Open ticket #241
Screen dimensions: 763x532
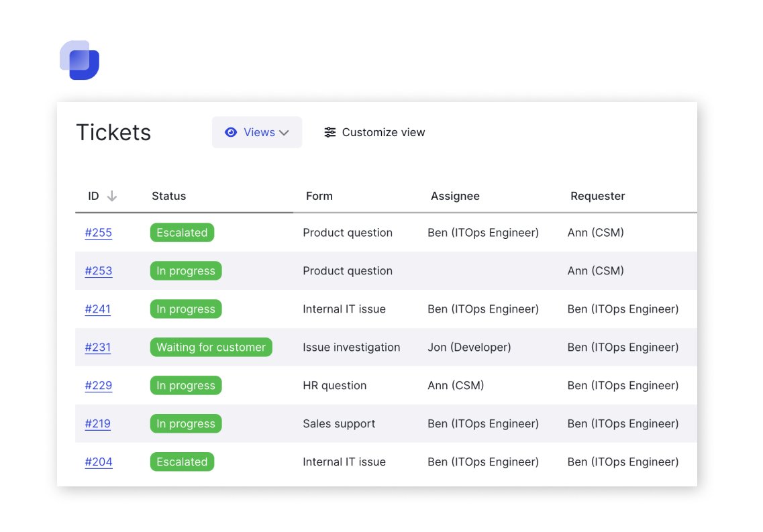point(98,309)
